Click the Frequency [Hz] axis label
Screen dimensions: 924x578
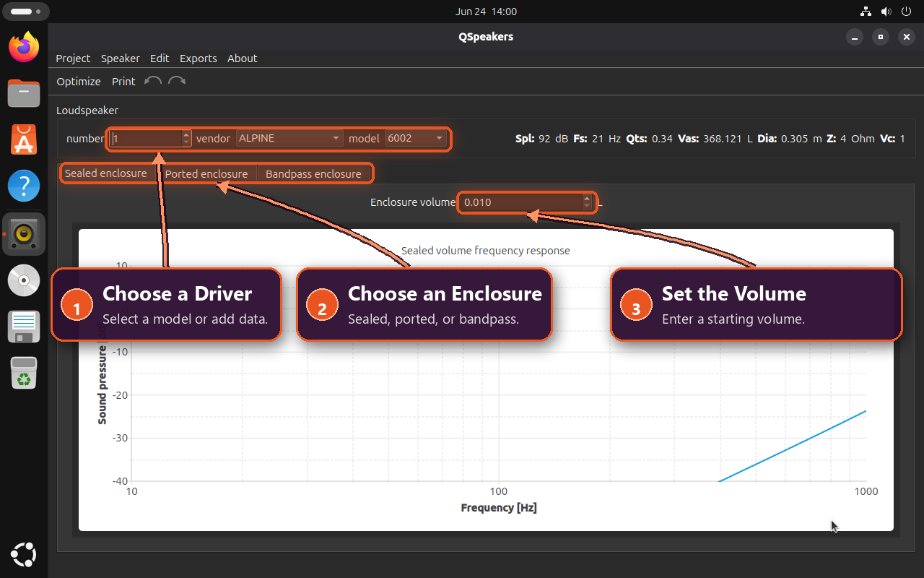[x=499, y=508]
